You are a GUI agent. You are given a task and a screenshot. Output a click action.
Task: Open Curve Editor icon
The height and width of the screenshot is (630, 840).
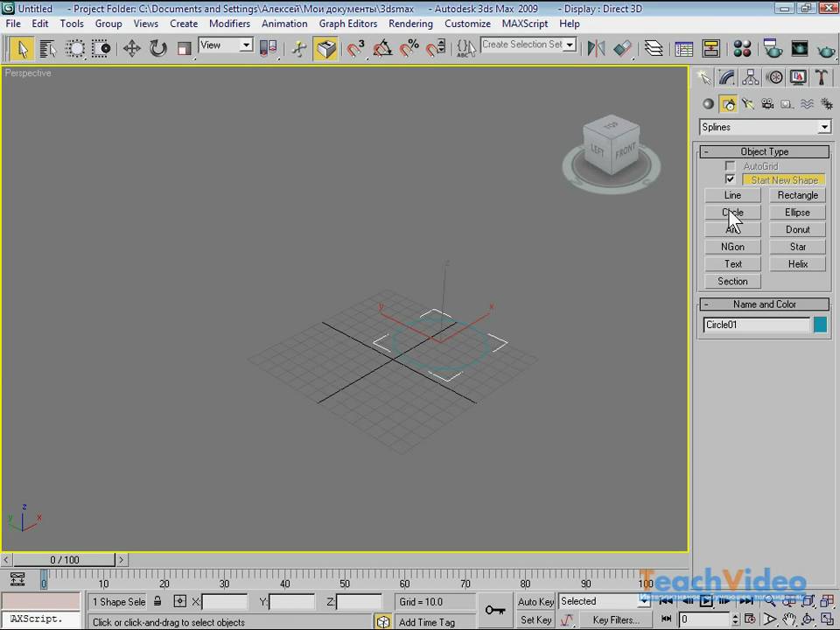(684, 49)
